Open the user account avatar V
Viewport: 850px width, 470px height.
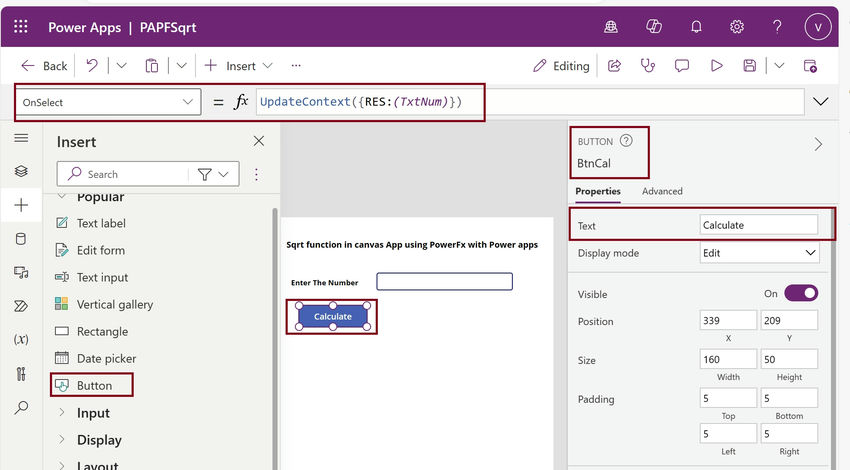[x=818, y=27]
